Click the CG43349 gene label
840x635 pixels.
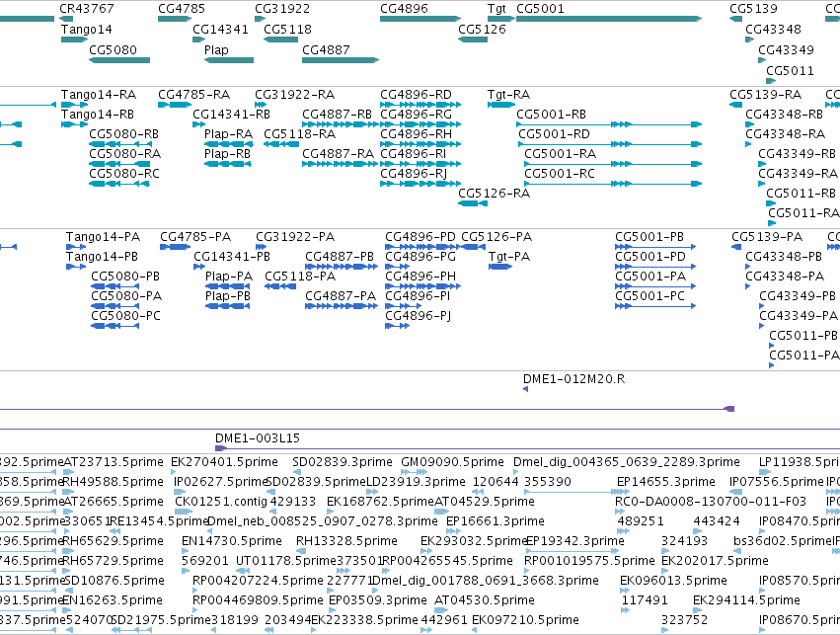[786, 49]
